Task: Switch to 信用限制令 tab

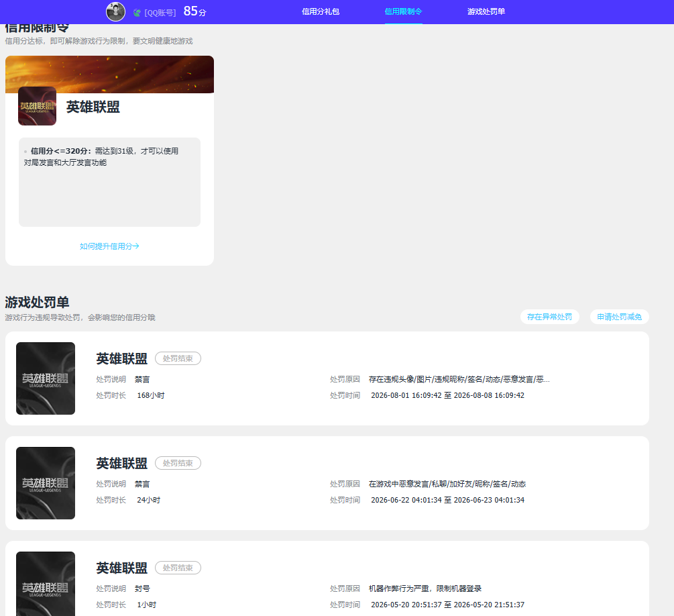Action: tap(403, 11)
